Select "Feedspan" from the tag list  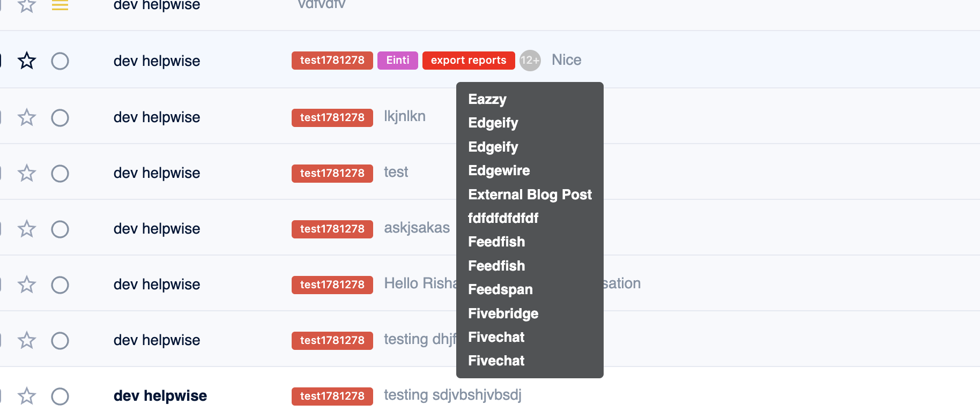(500, 289)
